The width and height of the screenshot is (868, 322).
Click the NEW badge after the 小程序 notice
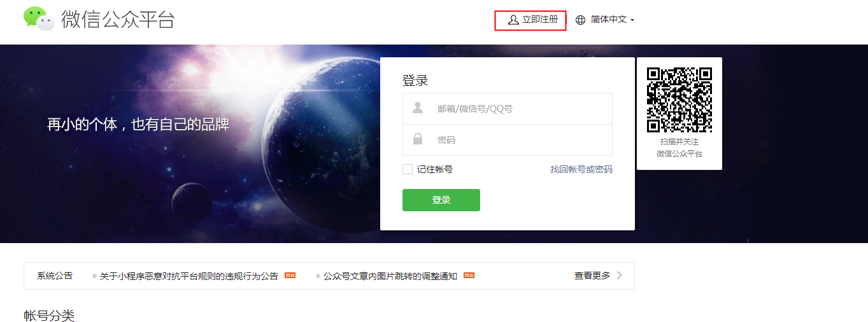pyautogui.click(x=290, y=276)
